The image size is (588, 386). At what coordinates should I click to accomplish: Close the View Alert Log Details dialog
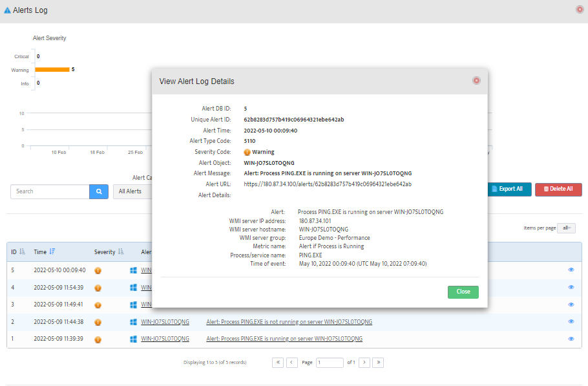coord(476,81)
